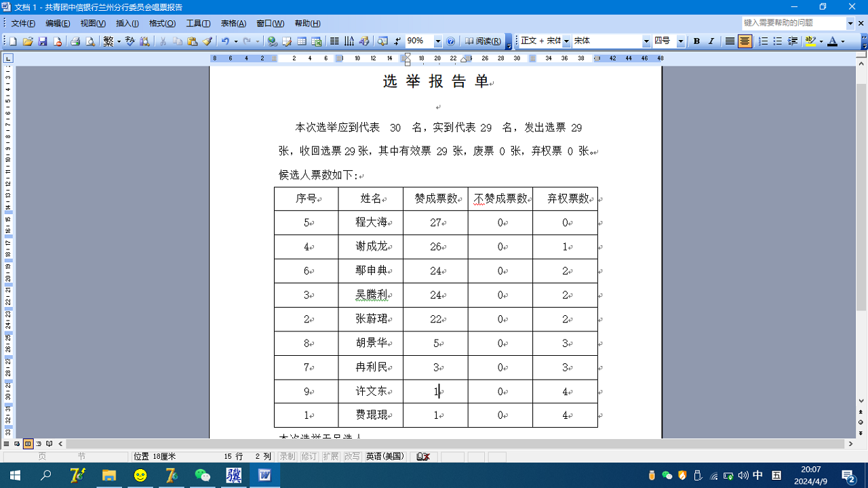
Task: Save the document with floppy icon
Action: 43,41
